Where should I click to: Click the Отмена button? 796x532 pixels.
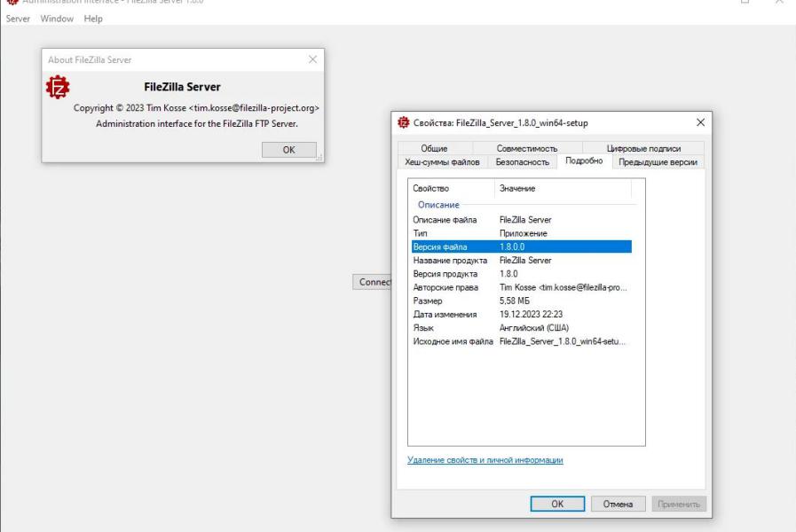pos(618,504)
